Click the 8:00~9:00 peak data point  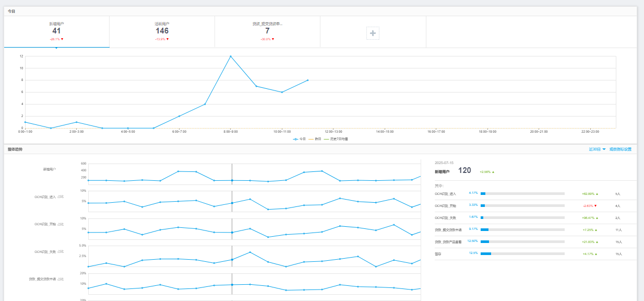point(231,56)
